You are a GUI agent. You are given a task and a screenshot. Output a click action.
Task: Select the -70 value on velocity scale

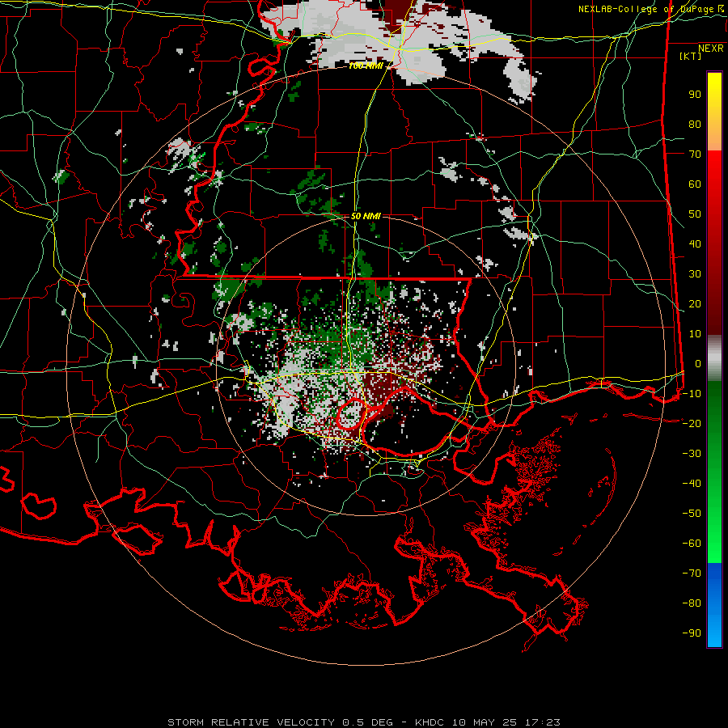(x=692, y=574)
